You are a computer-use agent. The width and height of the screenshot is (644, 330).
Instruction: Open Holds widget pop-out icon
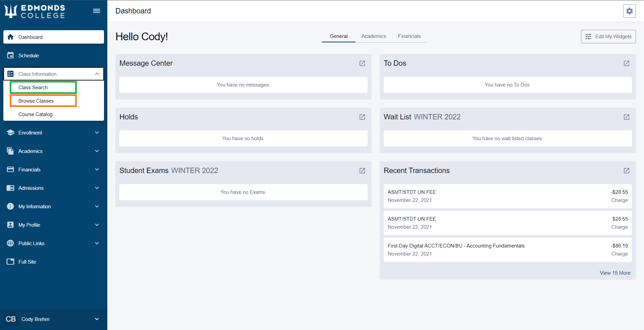coord(362,117)
